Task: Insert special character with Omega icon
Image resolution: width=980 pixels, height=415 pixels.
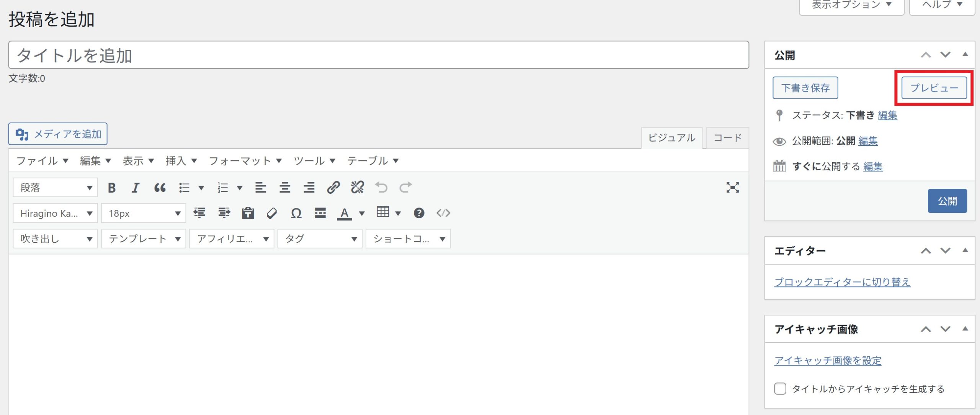Action: click(x=296, y=213)
